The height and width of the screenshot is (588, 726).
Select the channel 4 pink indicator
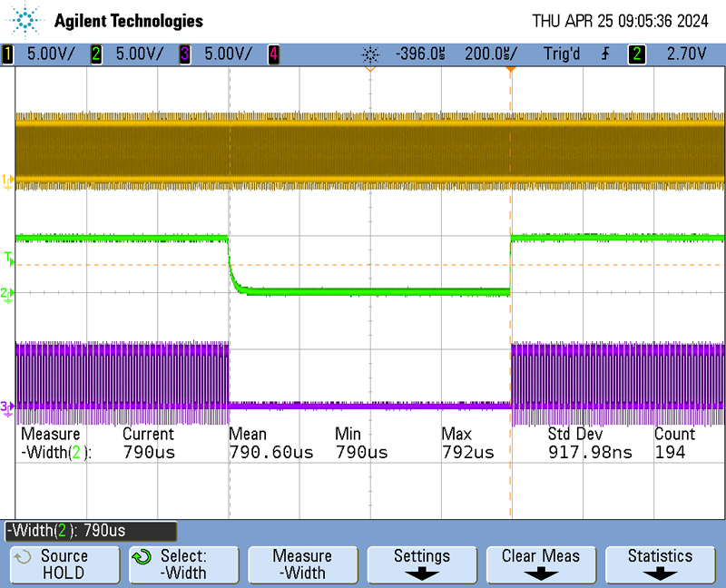(x=273, y=54)
